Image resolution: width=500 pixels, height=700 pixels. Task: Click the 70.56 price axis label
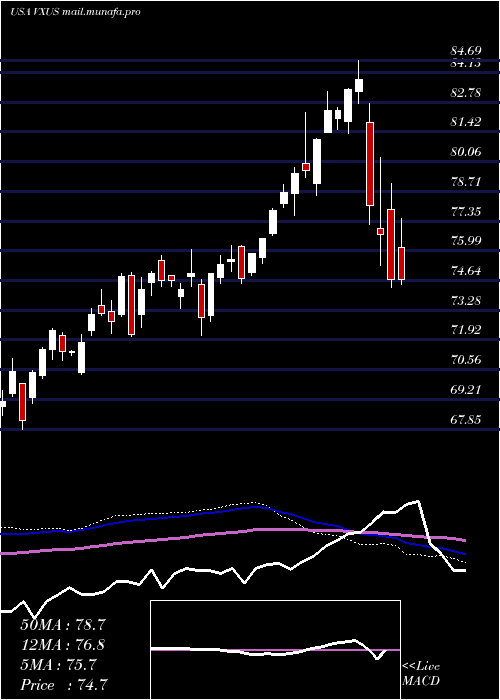(466, 360)
